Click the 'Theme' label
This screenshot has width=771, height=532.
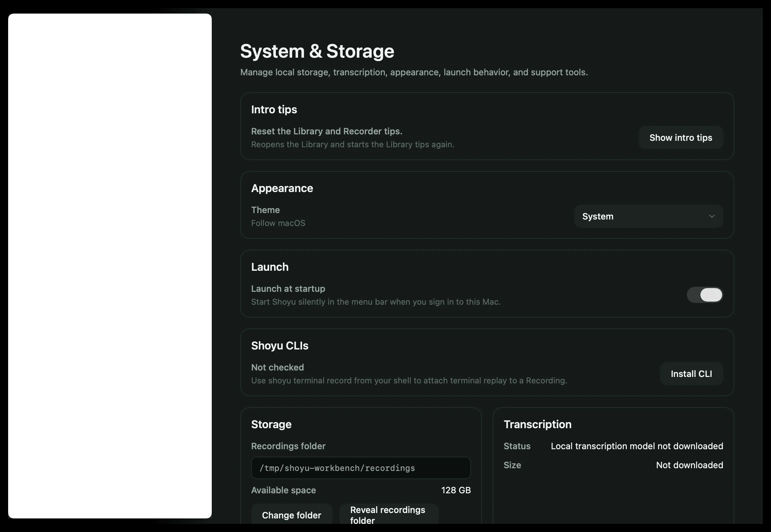pos(265,210)
